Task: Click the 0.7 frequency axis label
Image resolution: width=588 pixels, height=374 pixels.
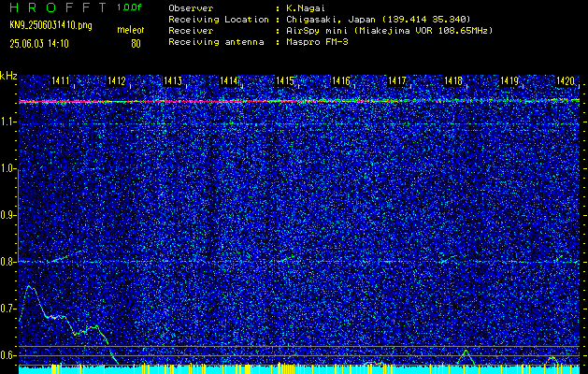Action: pos(7,309)
